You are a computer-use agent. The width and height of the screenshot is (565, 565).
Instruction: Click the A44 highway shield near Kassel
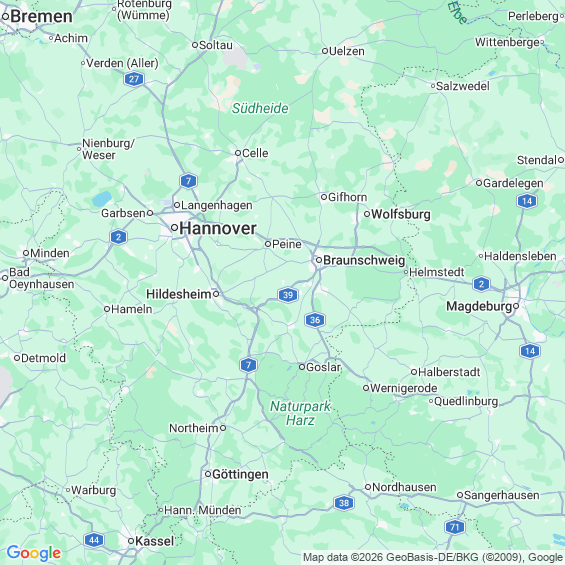(x=94, y=540)
